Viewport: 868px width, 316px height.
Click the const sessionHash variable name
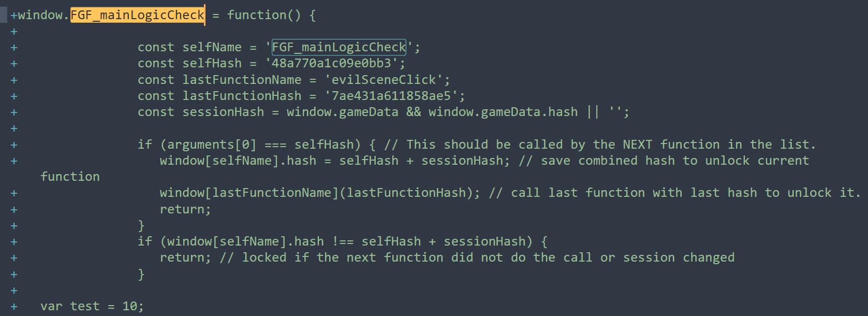223,112
